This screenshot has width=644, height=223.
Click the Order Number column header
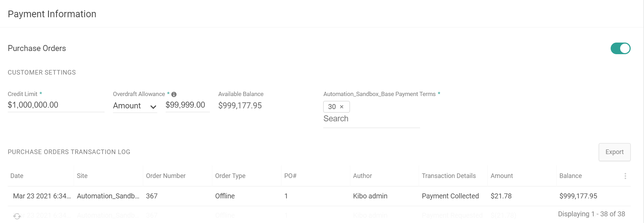click(x=165, y=176)
